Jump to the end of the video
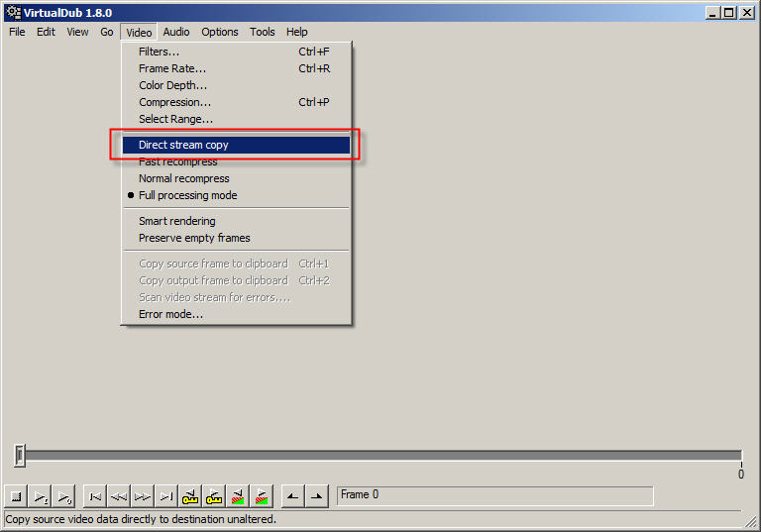Viewport: 761px width, 532px height. pos(166,496)
